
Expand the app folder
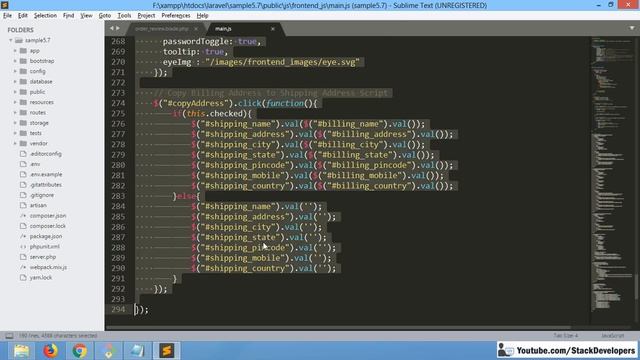(x=16, y=51)
